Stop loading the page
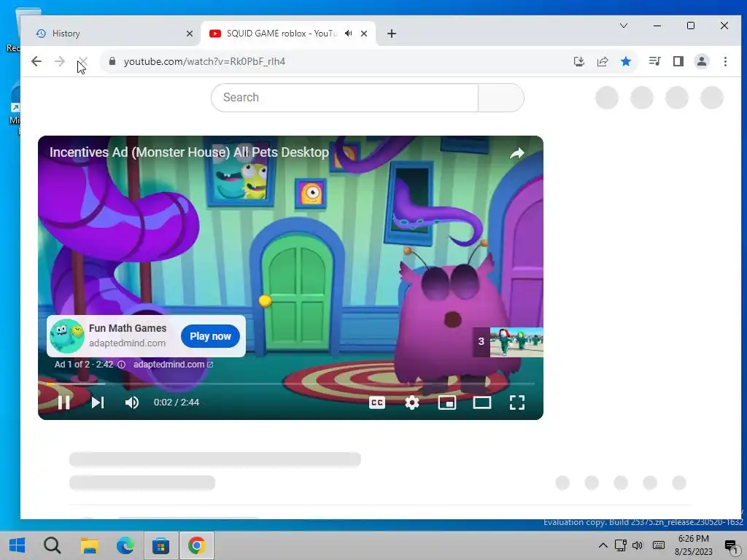 tap(83, 61)
